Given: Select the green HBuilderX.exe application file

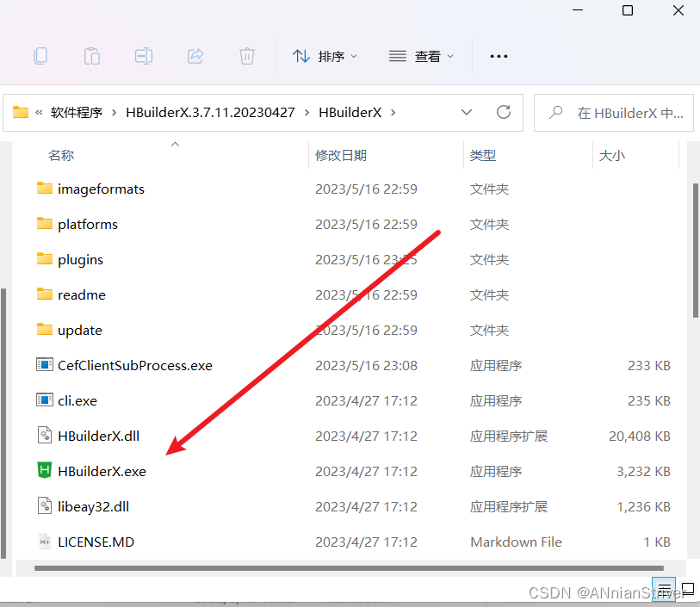Looking at the screenshot, I should click(x=102, y=472).
